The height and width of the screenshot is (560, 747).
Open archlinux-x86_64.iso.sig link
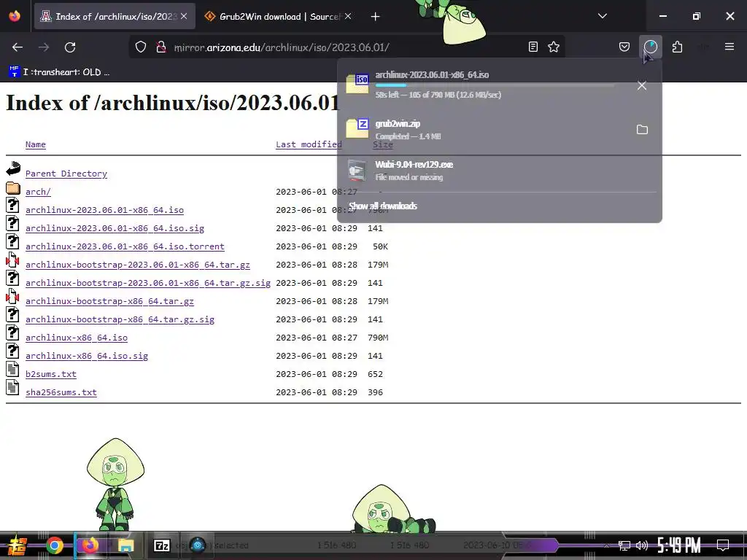87,356
